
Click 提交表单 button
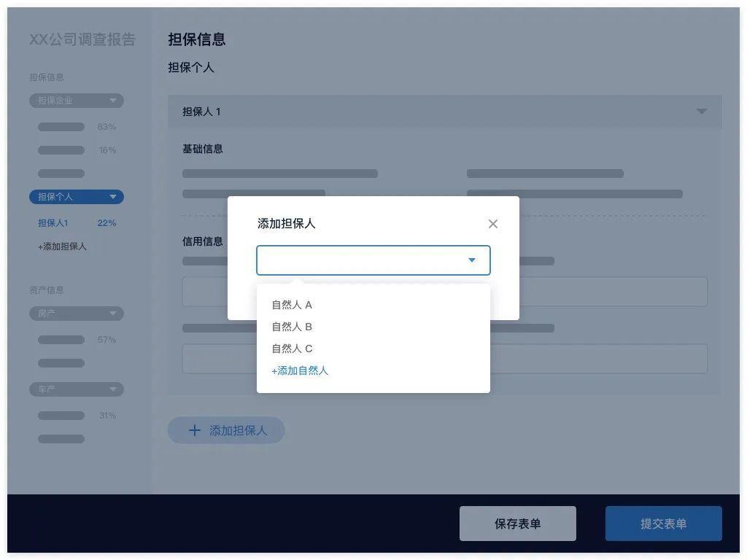(x=663, y=524)
